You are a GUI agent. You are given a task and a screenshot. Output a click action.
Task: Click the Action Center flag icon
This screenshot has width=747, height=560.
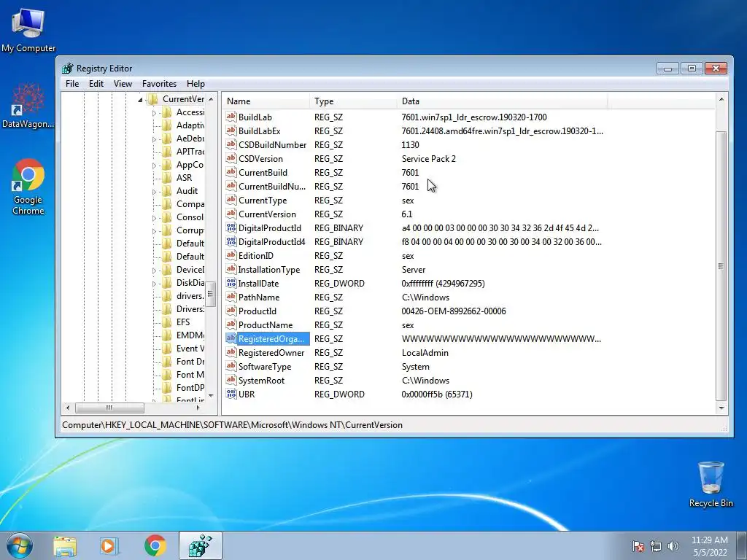click(638, 546)
